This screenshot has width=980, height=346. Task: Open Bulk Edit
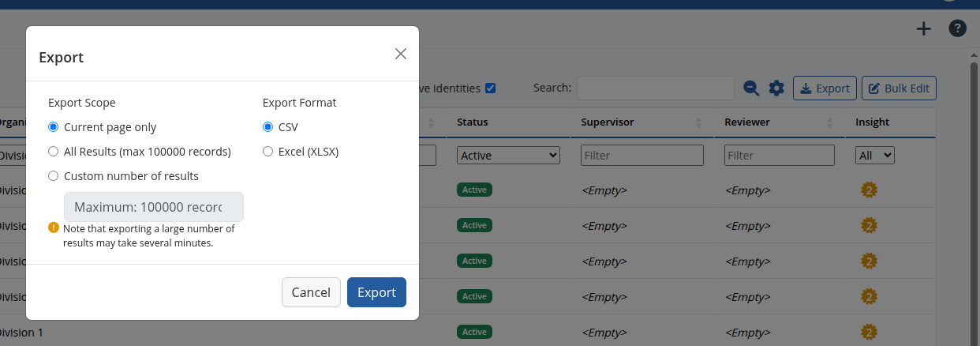tap(899, 88)
